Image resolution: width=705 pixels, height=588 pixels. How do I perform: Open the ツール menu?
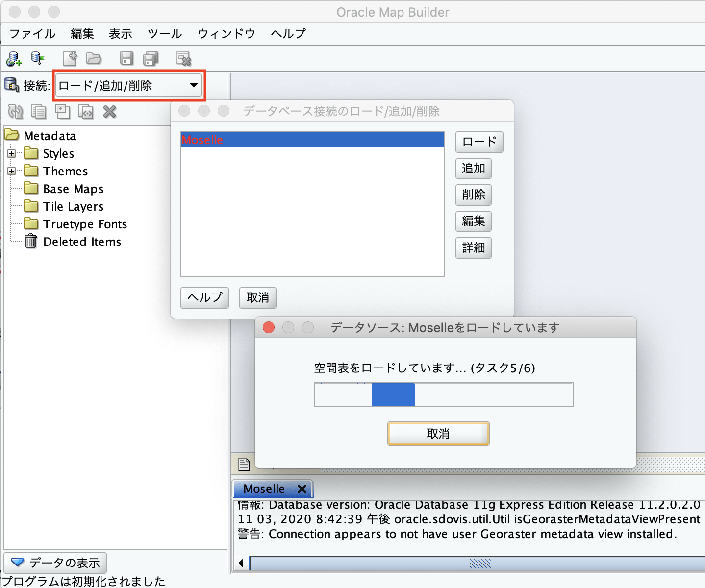tap(165, 33)
